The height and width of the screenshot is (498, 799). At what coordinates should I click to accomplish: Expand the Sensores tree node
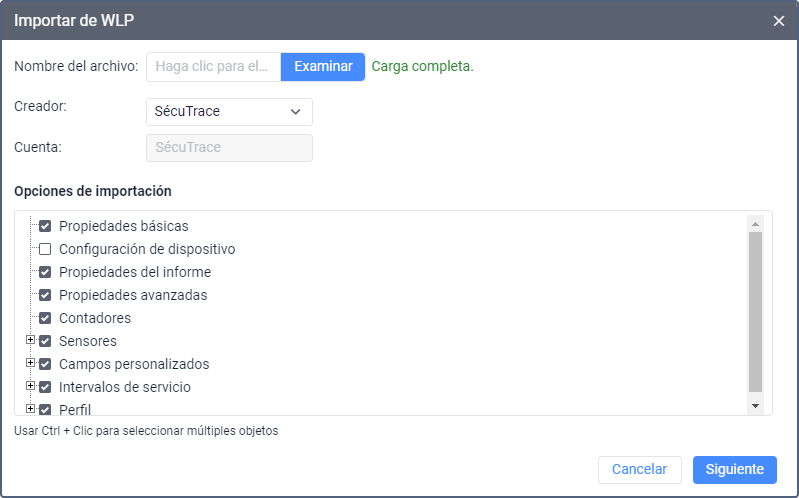pos(30,340)
